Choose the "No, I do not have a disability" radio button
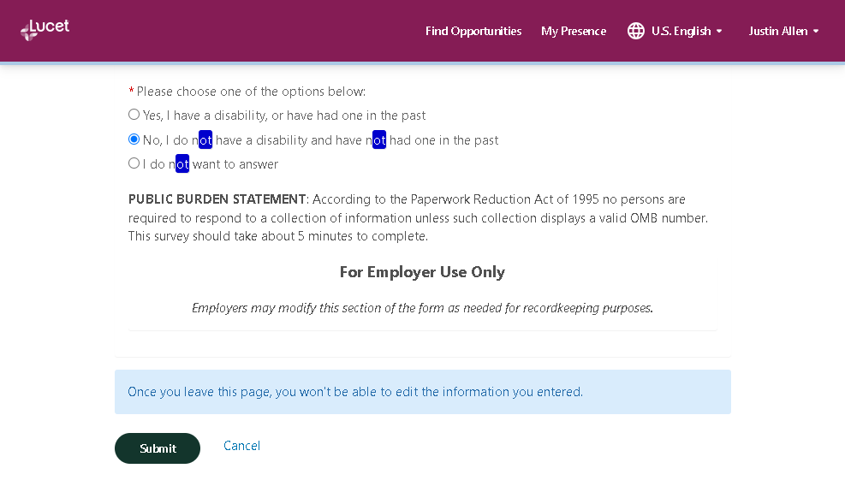This screenshot has height=504, width=845. 134,139
